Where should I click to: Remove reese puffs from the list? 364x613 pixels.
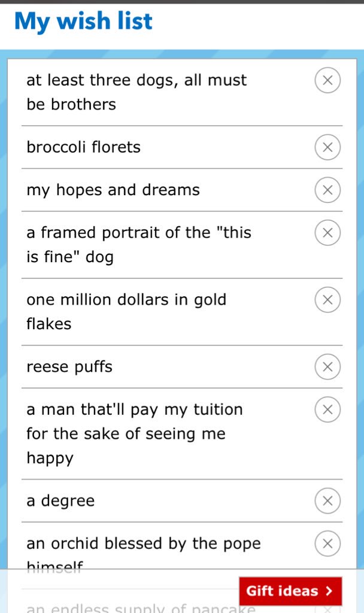pyautogui.click(x=327, y=367)
